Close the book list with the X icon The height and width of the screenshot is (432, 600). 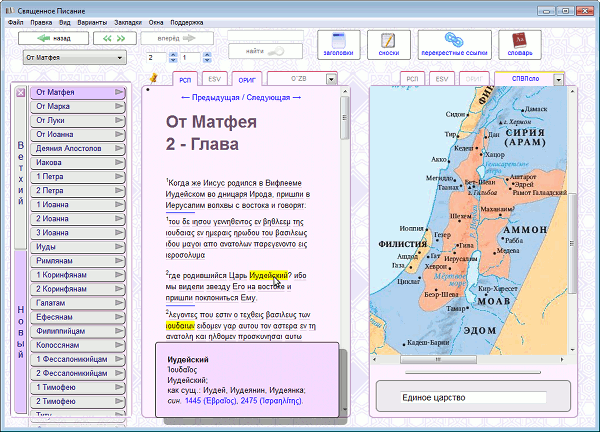click(20, 93)
